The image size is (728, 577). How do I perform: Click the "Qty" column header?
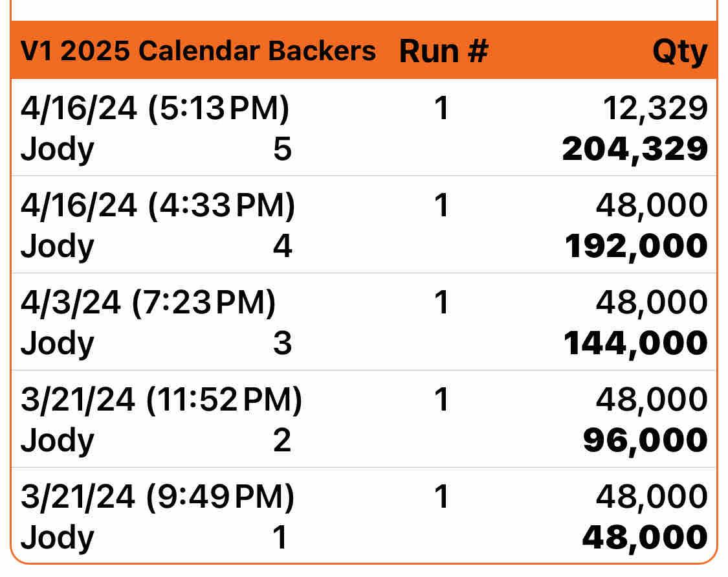(679, 51)
